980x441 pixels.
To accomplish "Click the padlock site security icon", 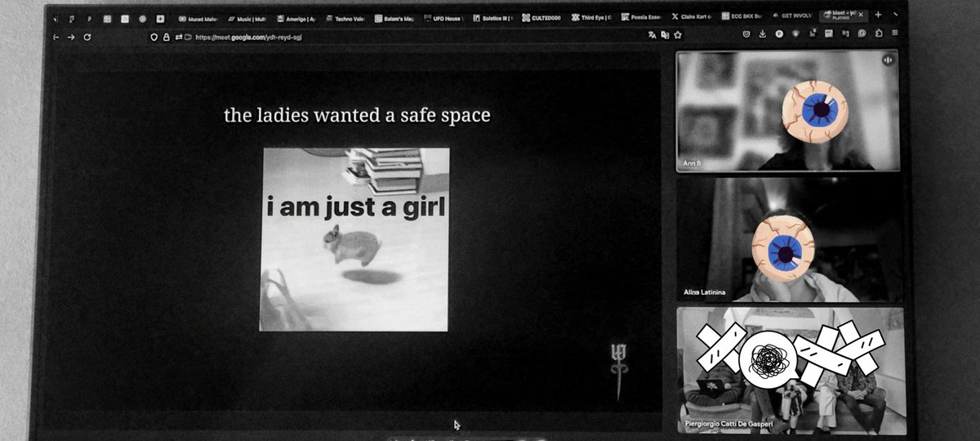I will pyautogui.click(x=166, y=37).
